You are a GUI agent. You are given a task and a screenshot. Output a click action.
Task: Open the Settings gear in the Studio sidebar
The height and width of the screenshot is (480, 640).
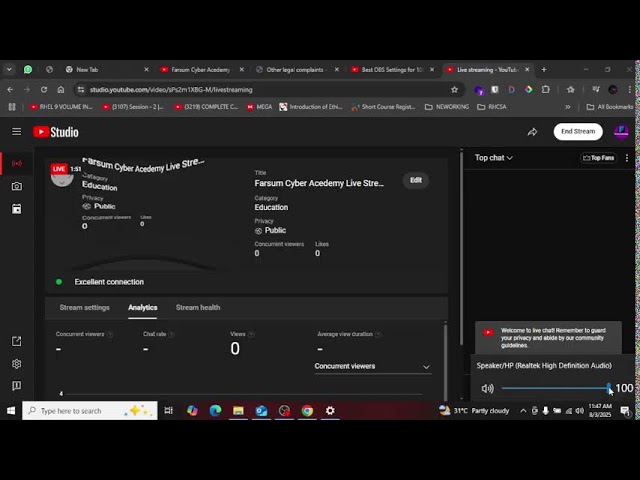(x=17, y=364)
